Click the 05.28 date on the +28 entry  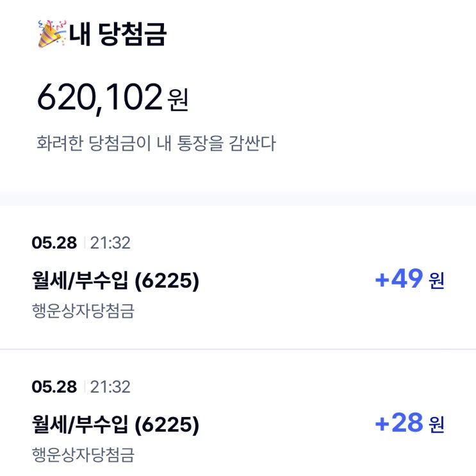[x=54, y=387]
